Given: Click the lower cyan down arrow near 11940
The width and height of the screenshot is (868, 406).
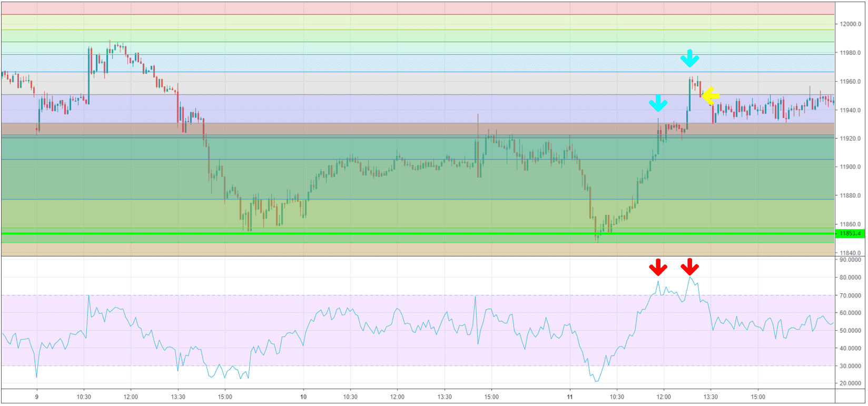Looking at the screenshot, I should click(x=658, y=103).
